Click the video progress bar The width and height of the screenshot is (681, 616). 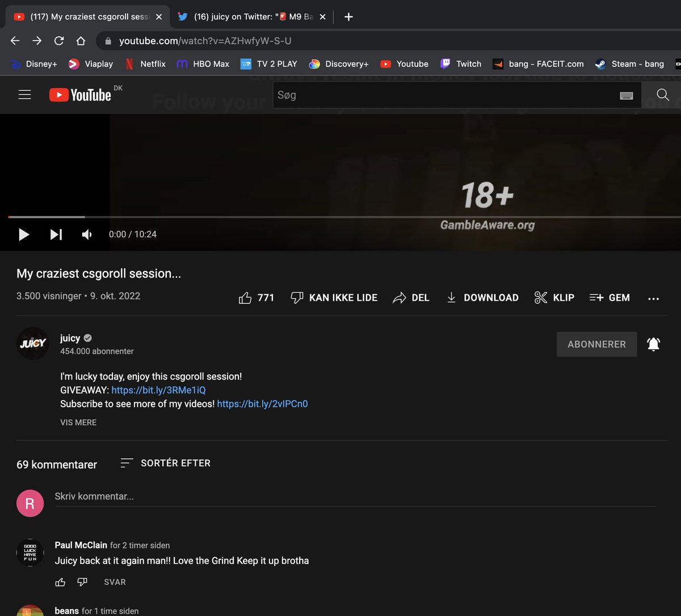tap(344, 217)
